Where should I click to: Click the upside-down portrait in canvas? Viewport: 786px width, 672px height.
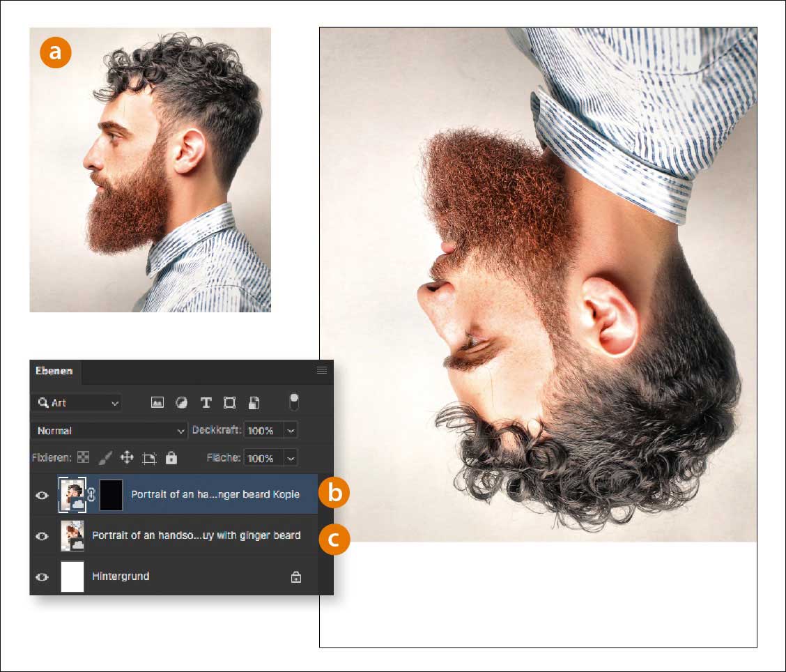tap(539, 285)
